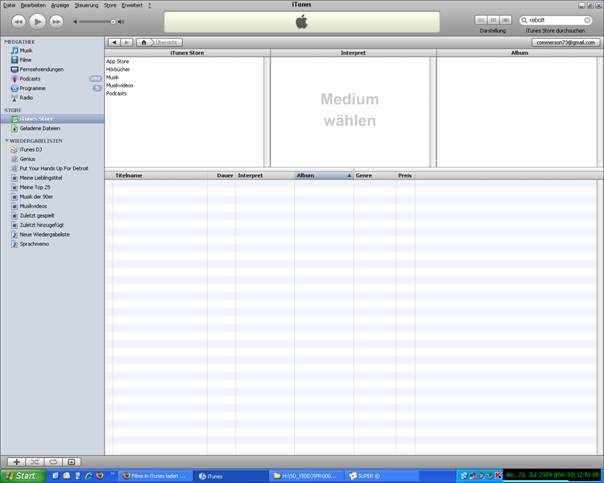
Task: Open Musikvideos smart playlist
Action: click(33, 206)
